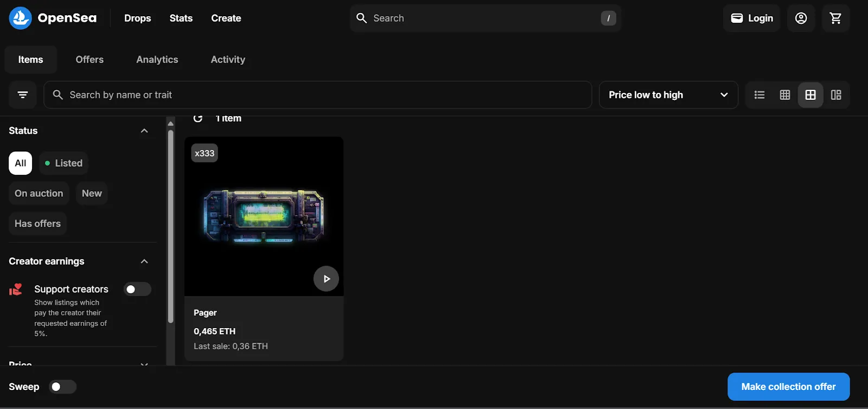This screenshot has height=409, width=868.
Task: Switch to list view icon
Action: coord(759,95)
